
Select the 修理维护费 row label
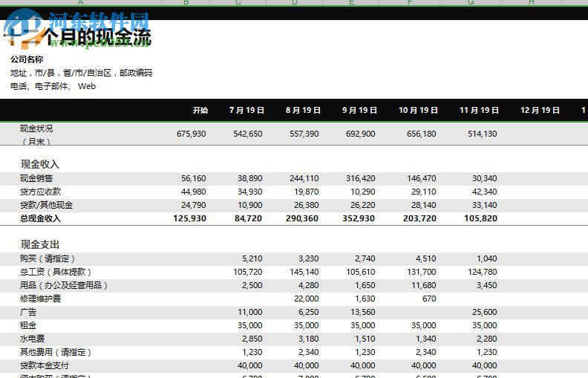pos(41,299)
